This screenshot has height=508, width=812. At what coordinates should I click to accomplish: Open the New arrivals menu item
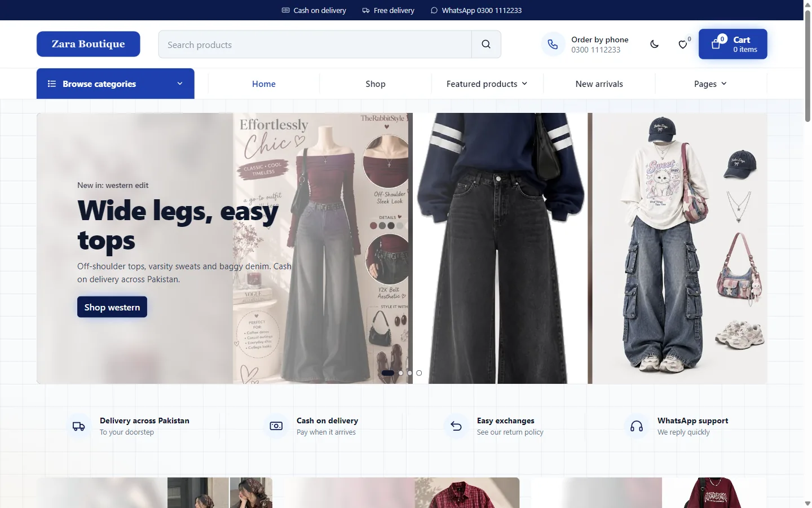click(x=599, y=84)
